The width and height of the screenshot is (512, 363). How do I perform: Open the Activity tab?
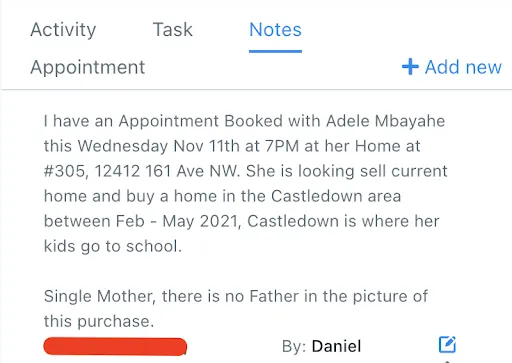tap(63, 30)
